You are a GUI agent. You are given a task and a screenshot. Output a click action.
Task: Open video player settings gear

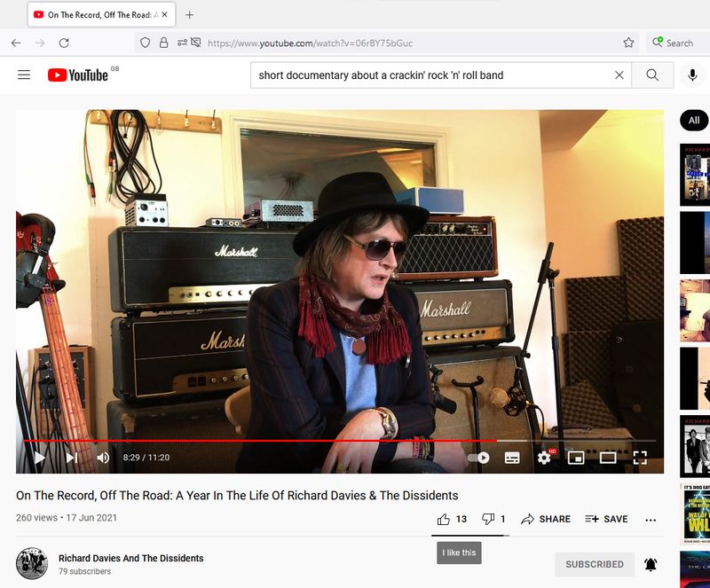tap(544, 458)
